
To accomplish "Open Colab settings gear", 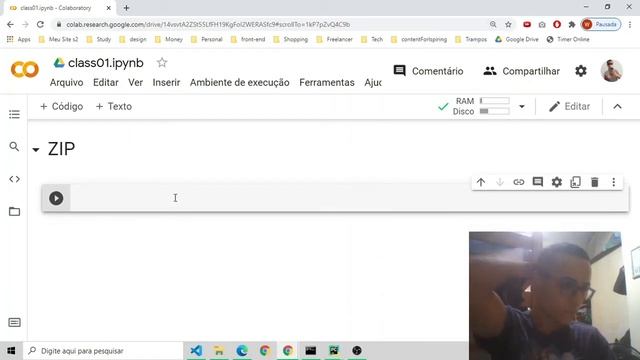I will (x=581, y=71).
